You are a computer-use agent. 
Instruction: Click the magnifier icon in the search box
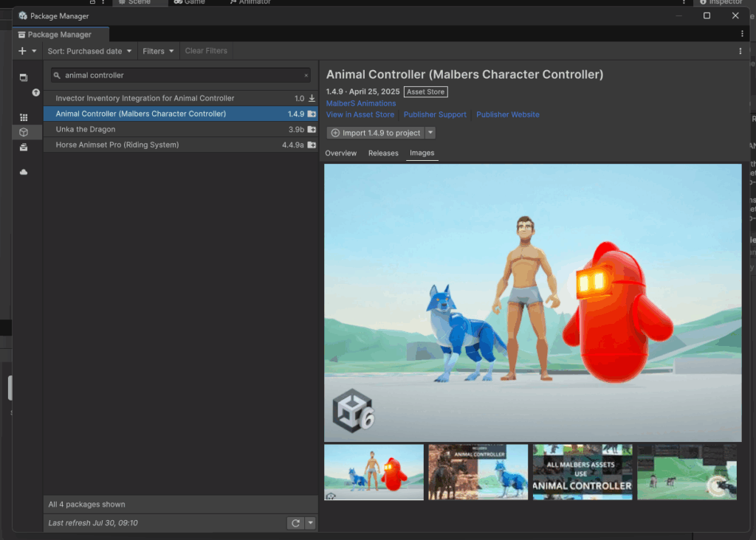click(57, 76)
